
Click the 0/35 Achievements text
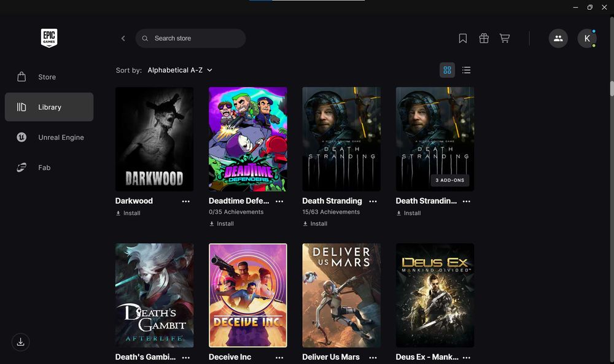[x=236, y=212]
